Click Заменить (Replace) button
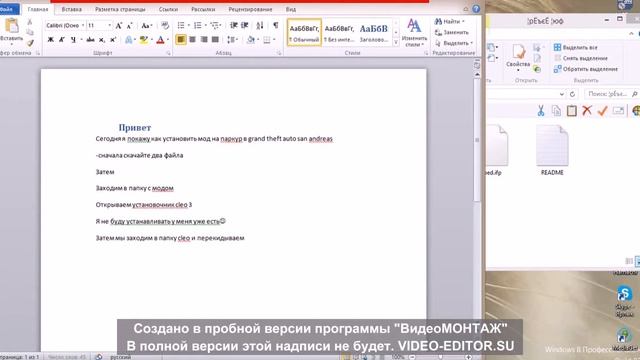This screenshot has width=640, height=360. (451, 32)
